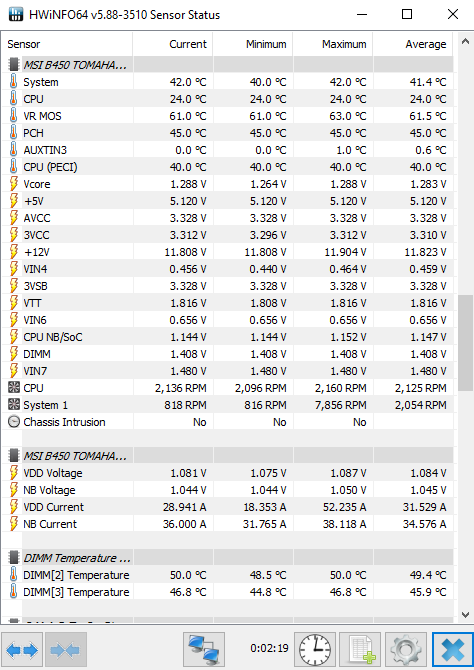Select the VIN4 sensor row
Viewport: 474px width, 670px height.
[227, 269]
